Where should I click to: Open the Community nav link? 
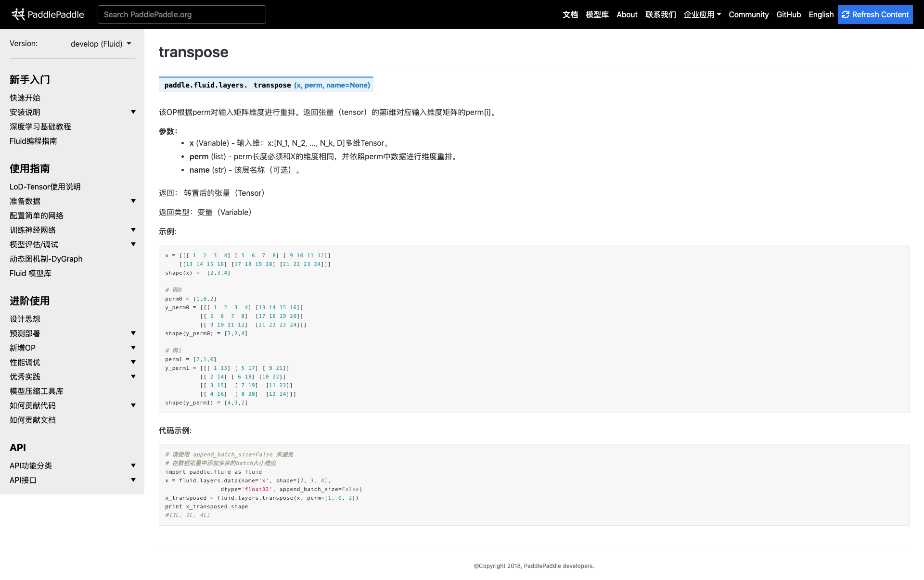748,14
